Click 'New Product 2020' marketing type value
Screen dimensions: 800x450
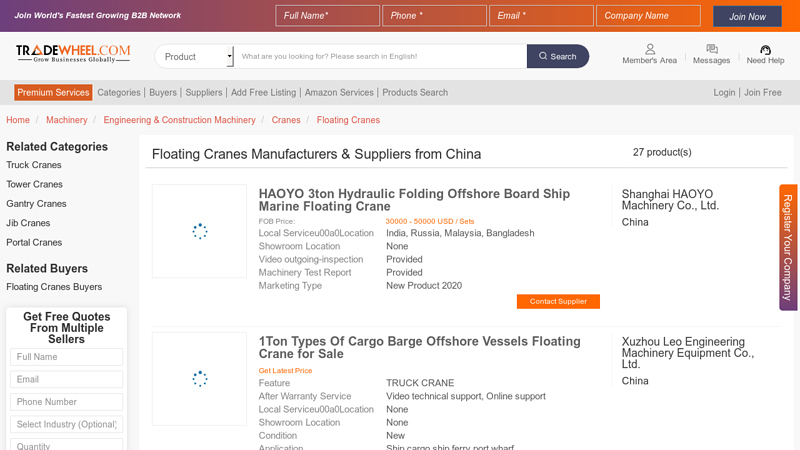pyautogui.click(x=424, y=286)
